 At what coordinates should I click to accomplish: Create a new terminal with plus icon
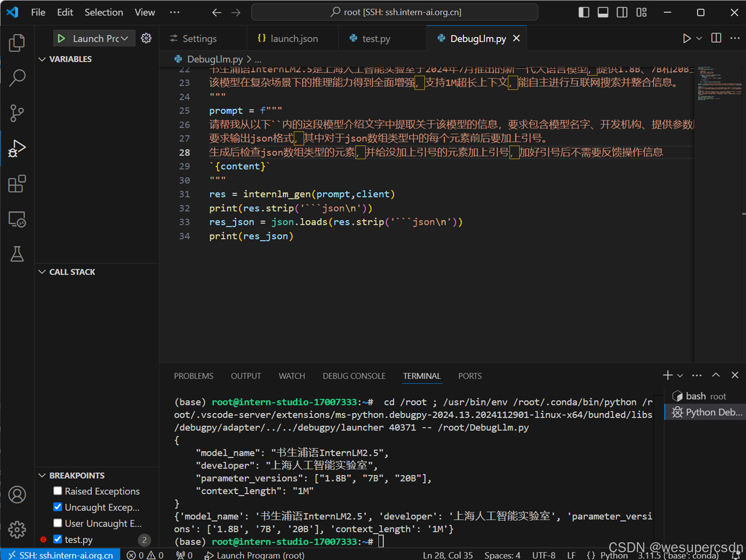pyautogui.click(x=667, y=375)
